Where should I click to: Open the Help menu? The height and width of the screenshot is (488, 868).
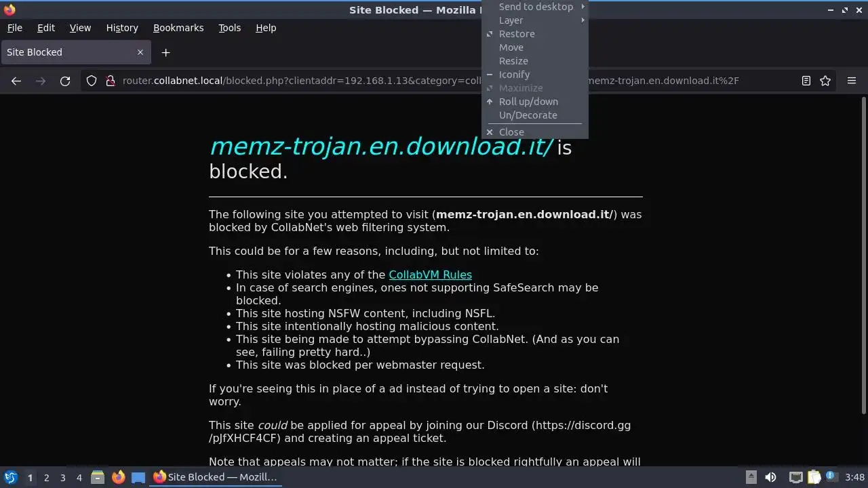point(266,28)
